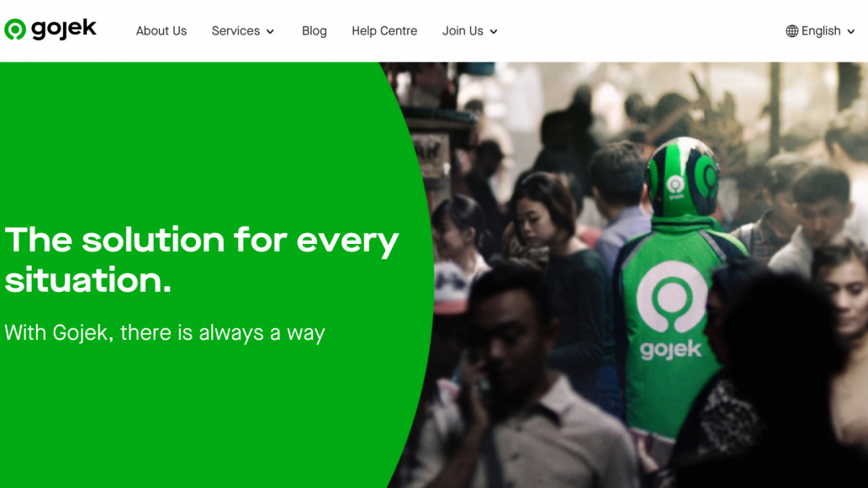Expand the Services chevron arrow
This screenshot has height=488, width=868.
(x=270, y=32)
